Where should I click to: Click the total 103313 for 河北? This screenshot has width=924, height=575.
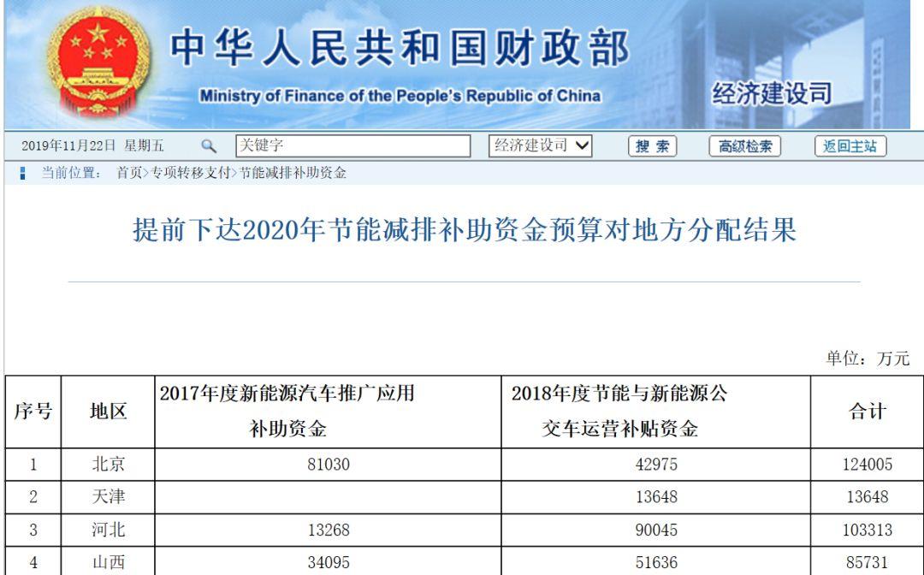pyautogui.click(x=868, y=531)
